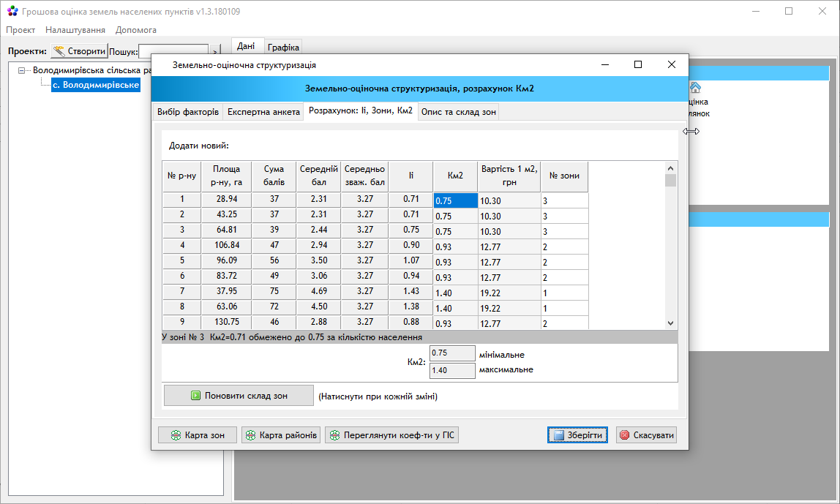
Task: Save with the Зберігти disk button
Action: point(577,435)
